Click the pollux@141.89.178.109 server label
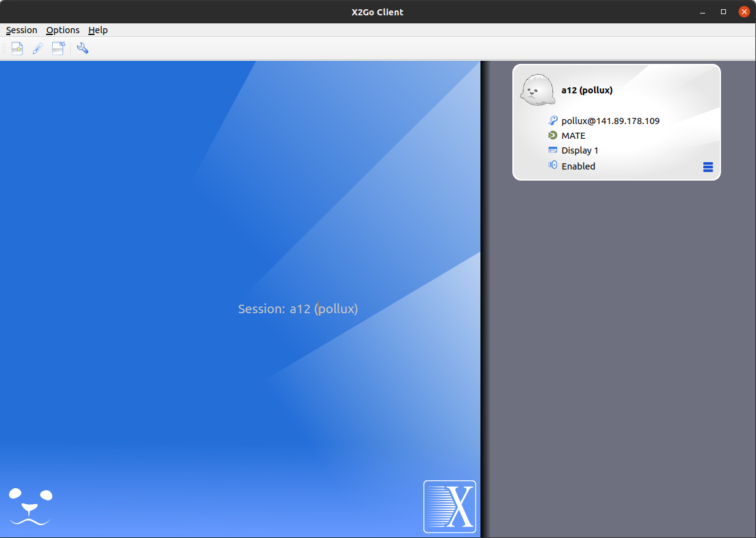This screenshot has height=538, width=756. click(610, 121)
